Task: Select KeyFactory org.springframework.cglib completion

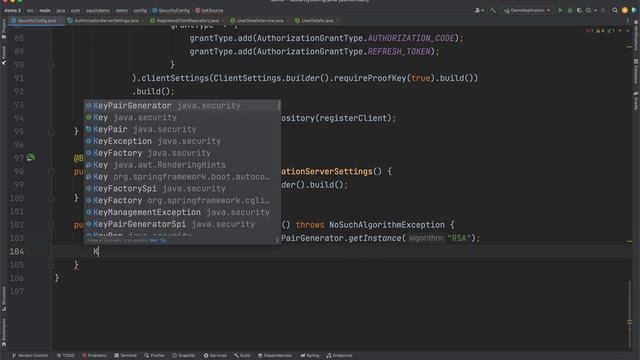Action: point(182,200)
